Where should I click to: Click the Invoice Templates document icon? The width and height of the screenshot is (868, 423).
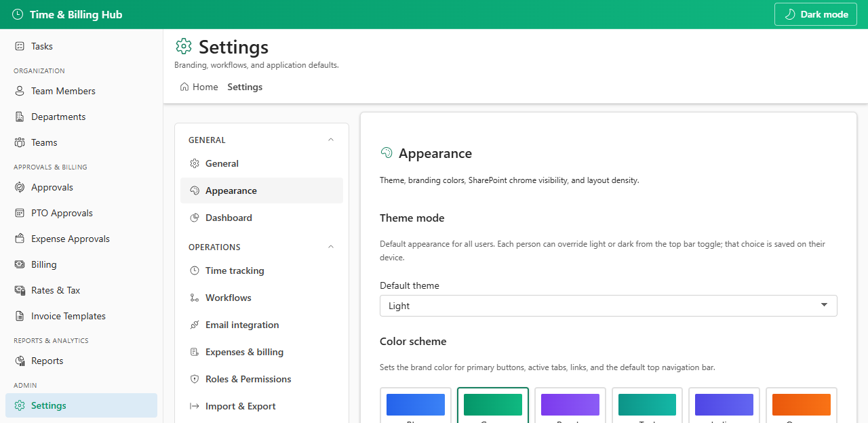point(20,316)
